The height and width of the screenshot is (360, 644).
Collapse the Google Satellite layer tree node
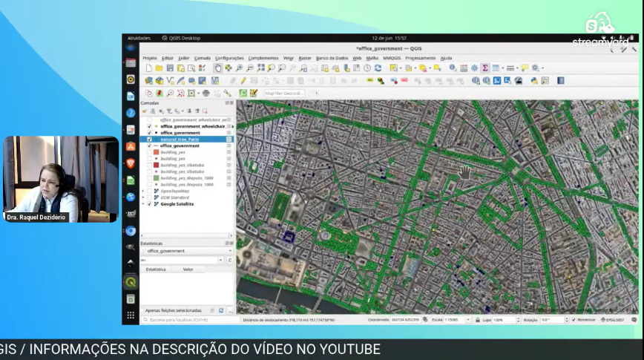tap(143, 204)
